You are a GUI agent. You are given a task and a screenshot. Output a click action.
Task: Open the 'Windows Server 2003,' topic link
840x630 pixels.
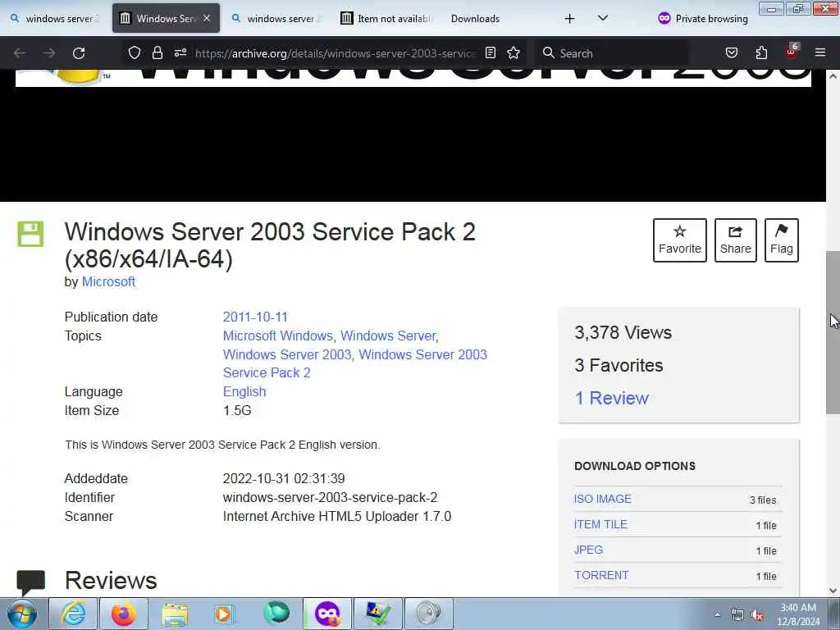click(x=288, y=354)
